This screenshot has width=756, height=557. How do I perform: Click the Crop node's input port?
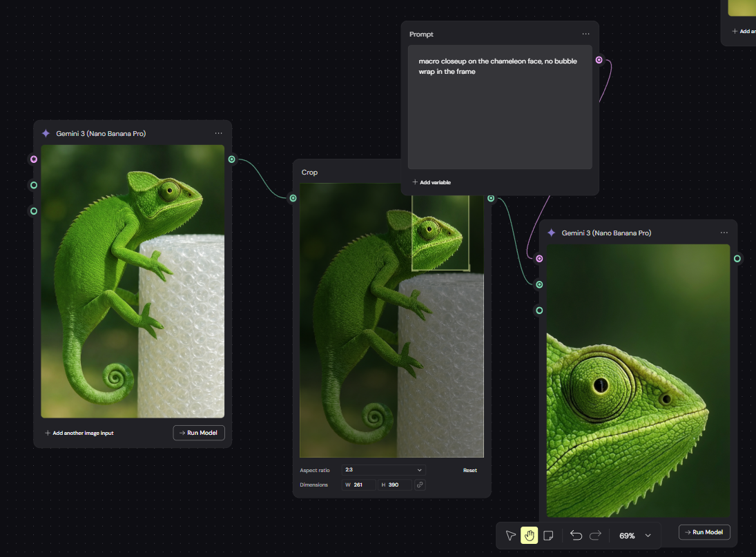click(x=293, y=198)
